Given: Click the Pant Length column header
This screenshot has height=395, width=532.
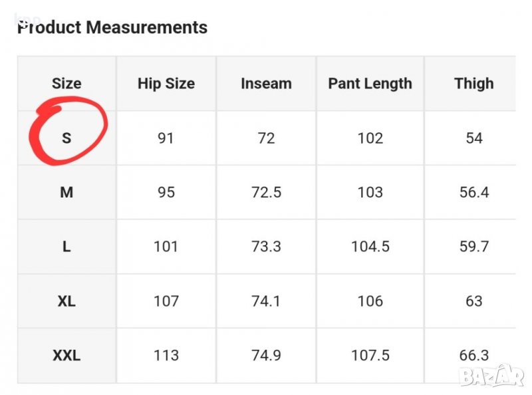Looking at the screenshot, I should click(x=370, y=84).
